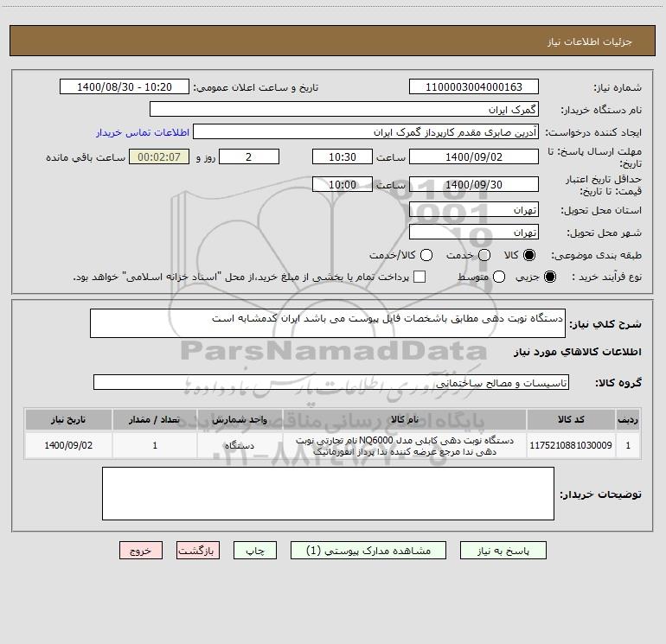Click the quantity cell 1 in table
The height and width of the screenshot is (644, 666).
click(x=155, y=445)
